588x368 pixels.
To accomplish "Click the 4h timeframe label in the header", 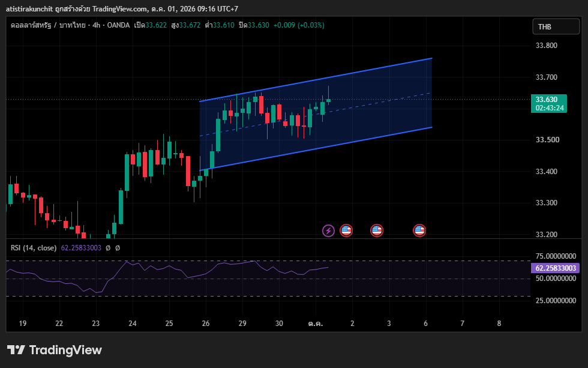I will point(97,25).
